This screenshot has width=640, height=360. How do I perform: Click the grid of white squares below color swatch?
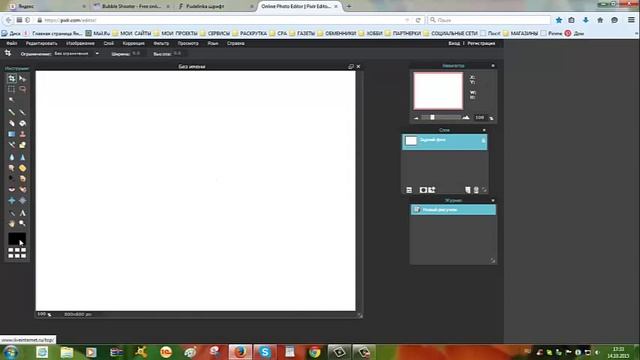pos(17,253)
